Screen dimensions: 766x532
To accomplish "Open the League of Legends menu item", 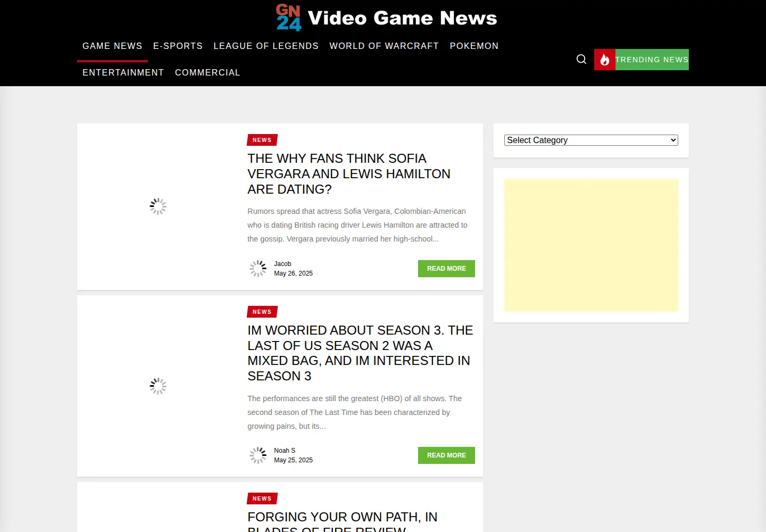I will coord(266,46).
